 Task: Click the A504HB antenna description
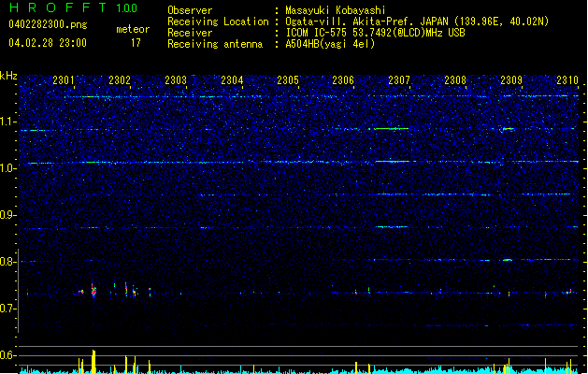click(x=330, y=44)
